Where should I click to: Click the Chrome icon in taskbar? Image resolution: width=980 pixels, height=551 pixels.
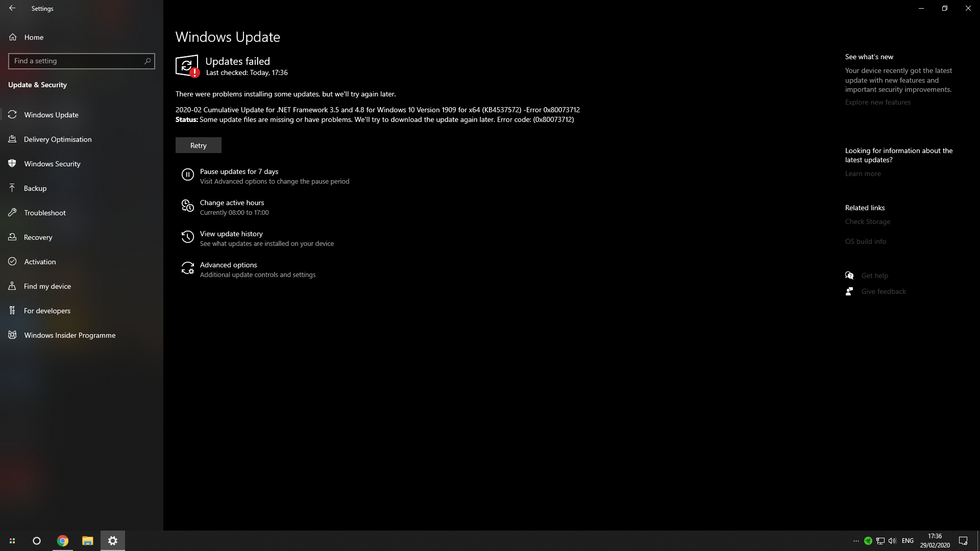click(x=63, y=540)
